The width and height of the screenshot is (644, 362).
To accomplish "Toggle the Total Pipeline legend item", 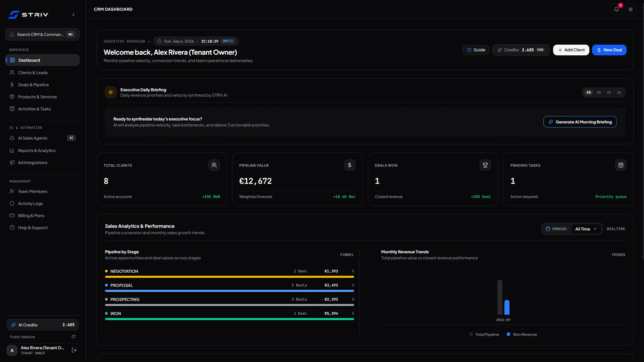I will [x=484, y=334].
